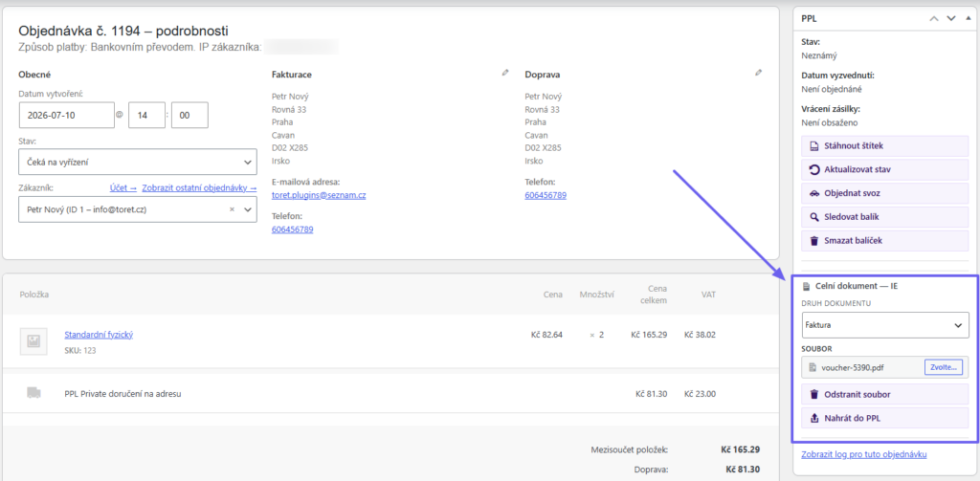Image resolution: width=980 pixels, height=481 pixels.
Task: Click the Zvolte file chooser button
Action: tap(943, 367)
